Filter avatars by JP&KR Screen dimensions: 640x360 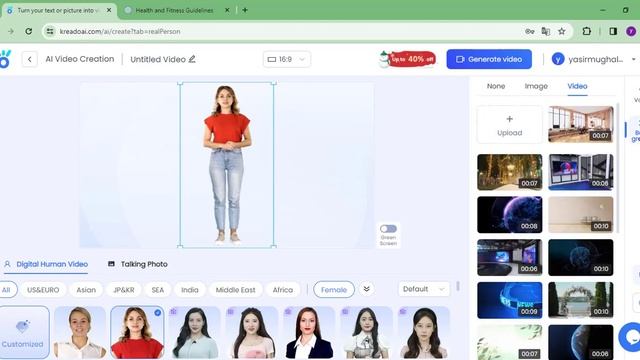(x=124, y=290)
